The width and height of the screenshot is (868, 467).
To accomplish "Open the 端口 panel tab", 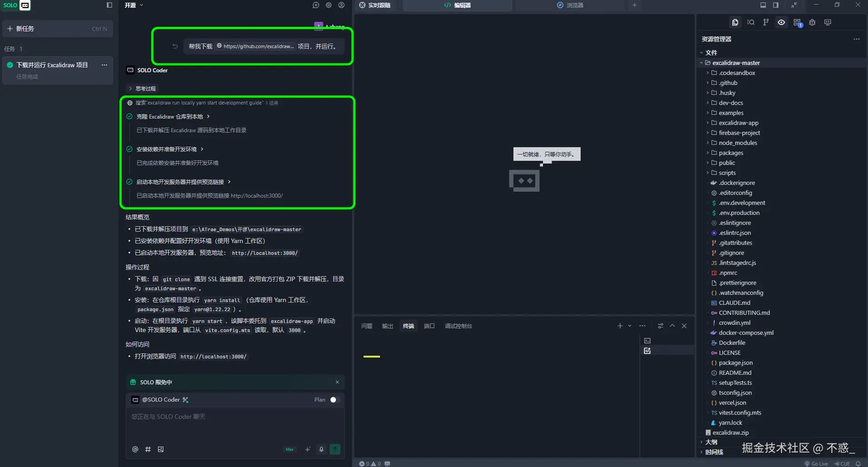I will 429,326.
